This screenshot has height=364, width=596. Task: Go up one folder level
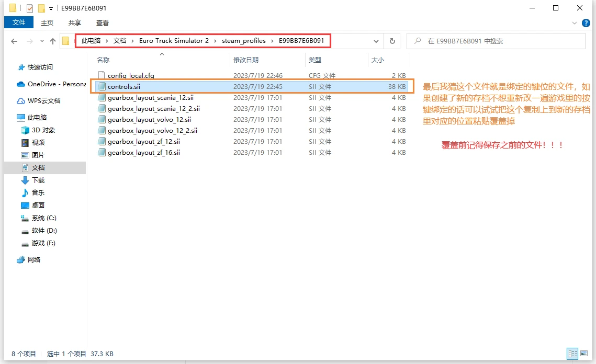coord(53,41)
